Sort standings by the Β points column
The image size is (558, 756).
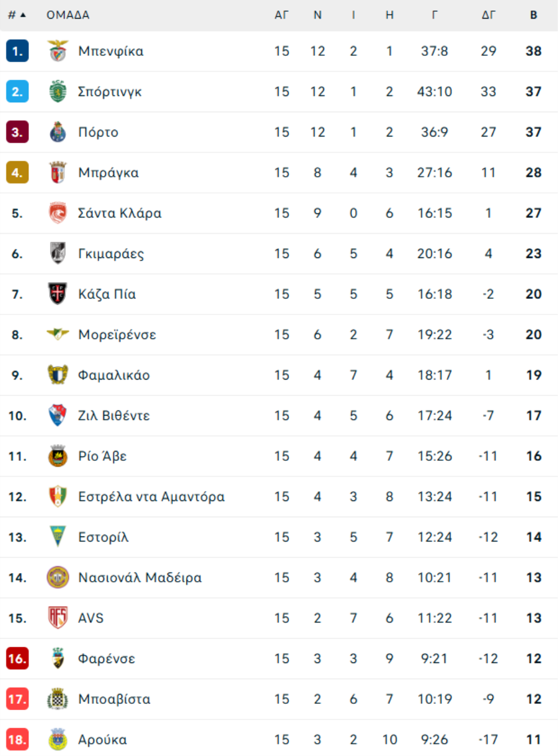[533, 15]
